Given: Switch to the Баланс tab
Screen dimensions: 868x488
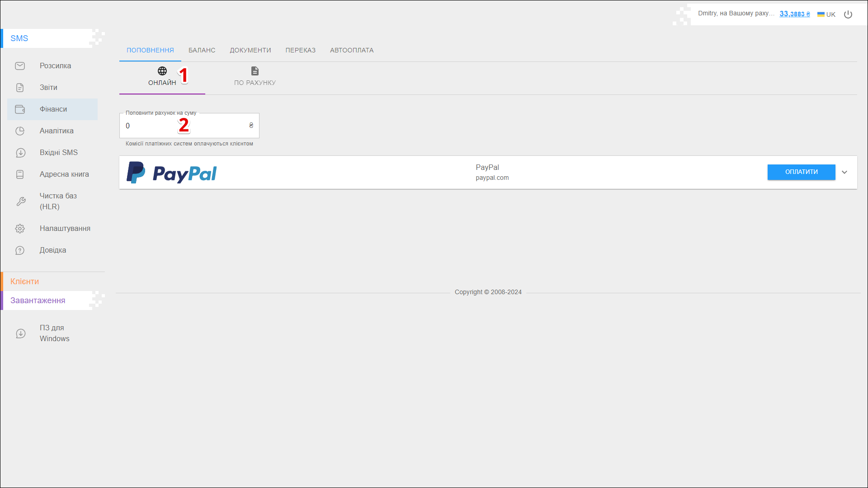Looking at the screenshot, I should tap(202, 50).
